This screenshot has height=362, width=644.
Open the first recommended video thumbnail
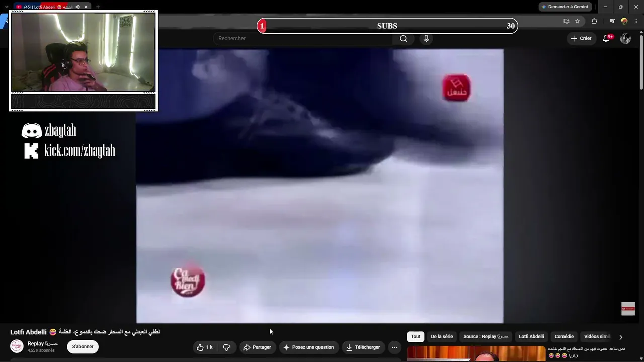coord(476,354)
